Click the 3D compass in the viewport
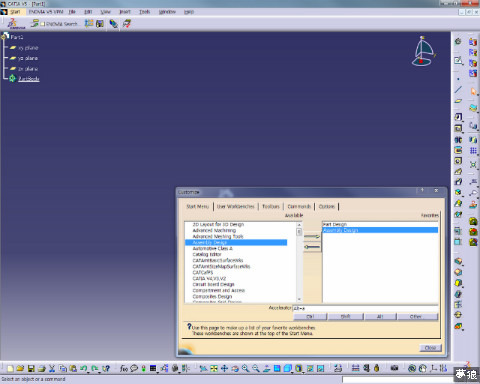 pos(423,51)
